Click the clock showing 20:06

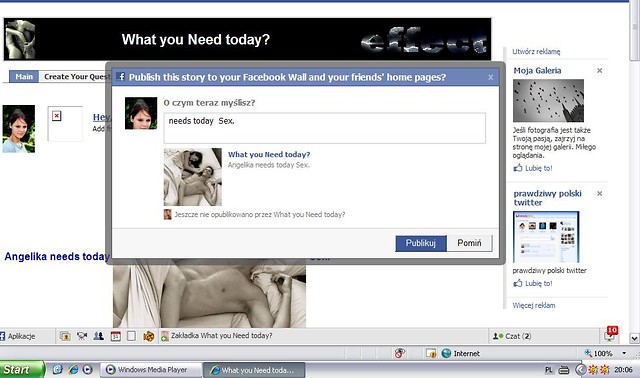pos(623,370)
